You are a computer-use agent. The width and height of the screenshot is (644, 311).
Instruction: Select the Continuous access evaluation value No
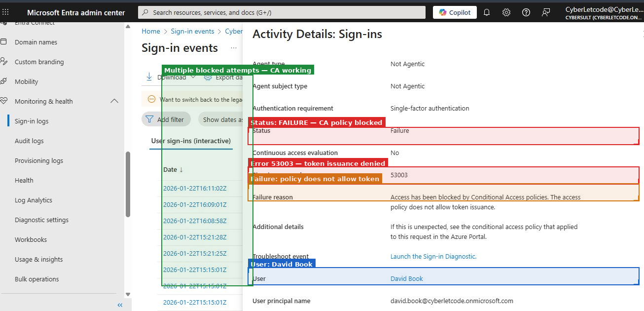(395, 153)
